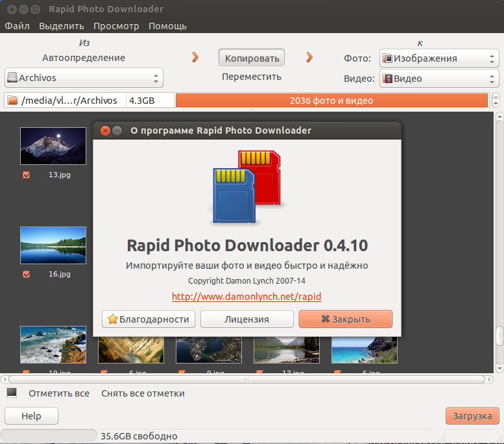This screenshot has height=444, width=504.
Task: Click the Видео film folder icon
Action: click(x=387, y=78)
